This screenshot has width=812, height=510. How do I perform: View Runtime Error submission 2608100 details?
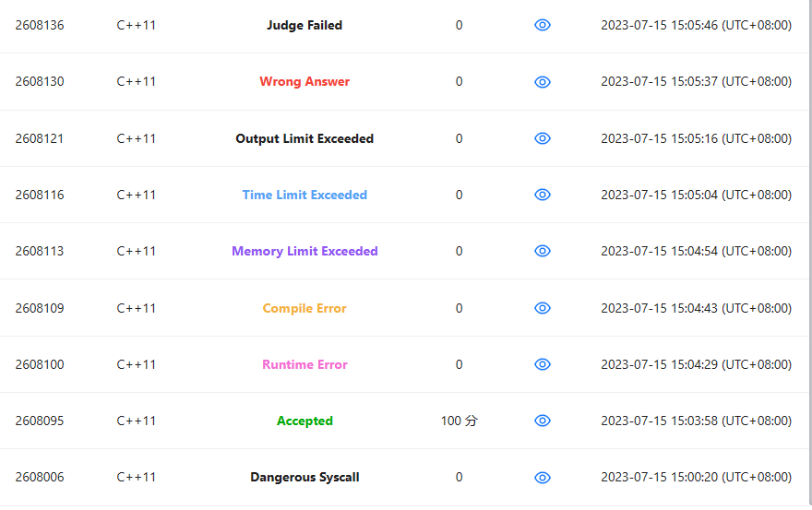coord(543,364)
